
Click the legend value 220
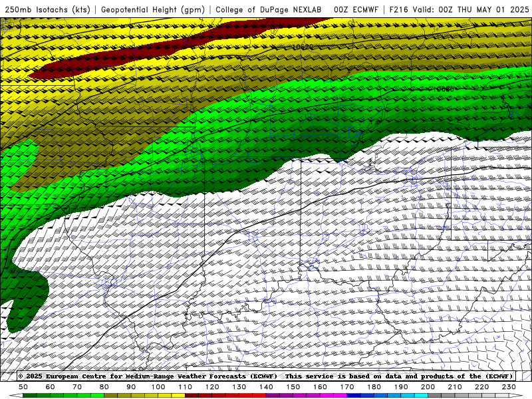click(x=481, y=387)
